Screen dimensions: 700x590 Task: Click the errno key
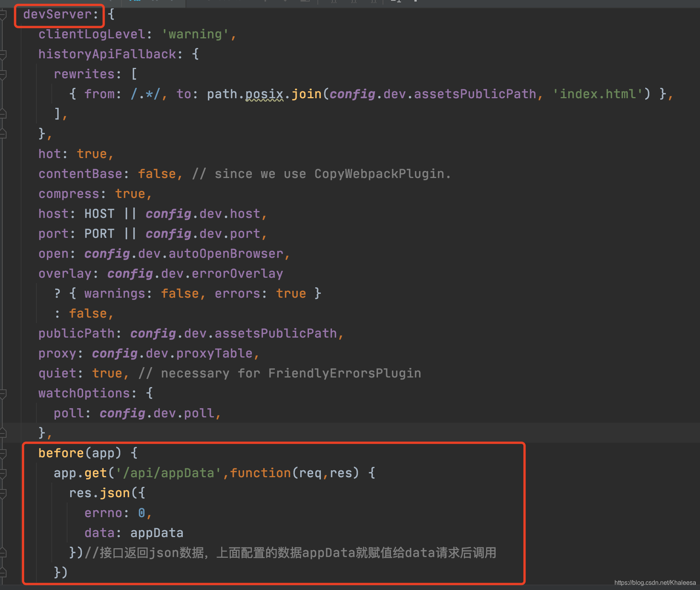(103, 513)
